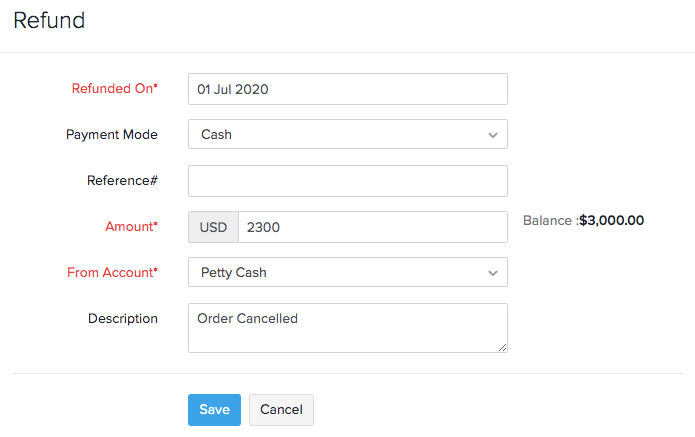The width and height of the screenshot is (695, 437).
Task: Click the Description box resize handle
Action: point(503,348)
